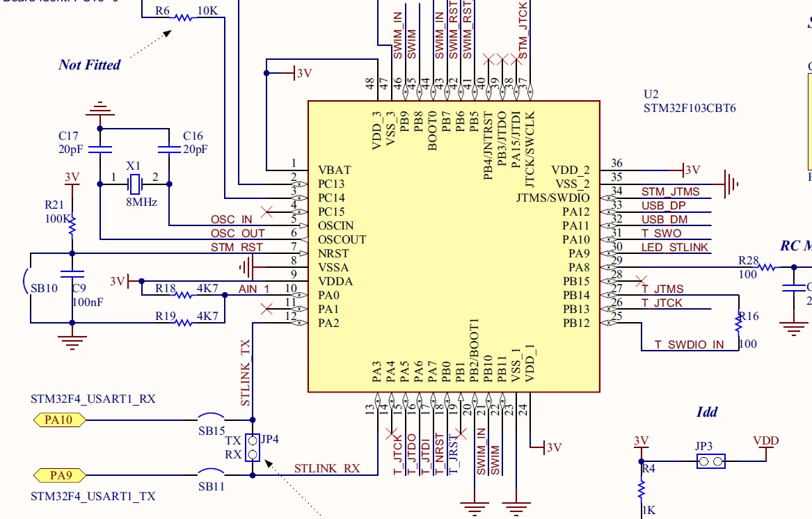Click the PA10 port connector
Screen dimensions: 812x519
(x=59, y=420)
